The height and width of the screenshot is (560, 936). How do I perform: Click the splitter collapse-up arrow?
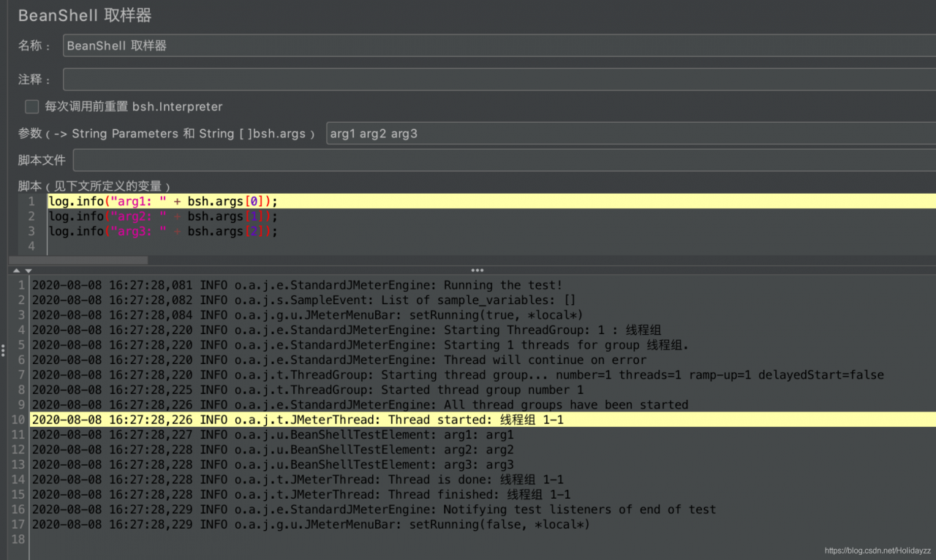(x=17, y=270)
